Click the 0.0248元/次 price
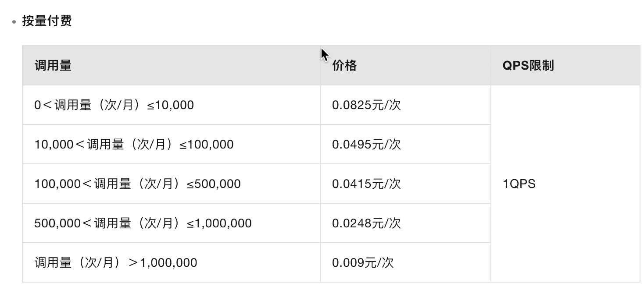This screenshot has height=290, width=644. (x=366, y=223)
